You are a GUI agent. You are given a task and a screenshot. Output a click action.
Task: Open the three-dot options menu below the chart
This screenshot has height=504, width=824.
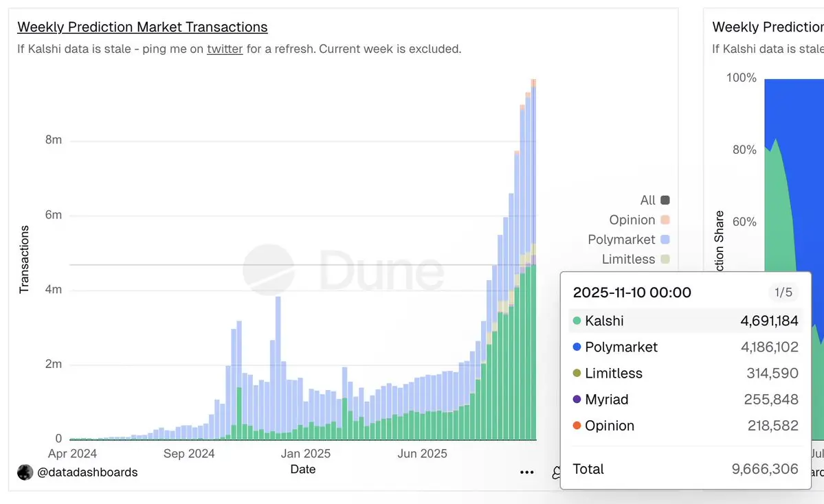[x=526, y=472]
